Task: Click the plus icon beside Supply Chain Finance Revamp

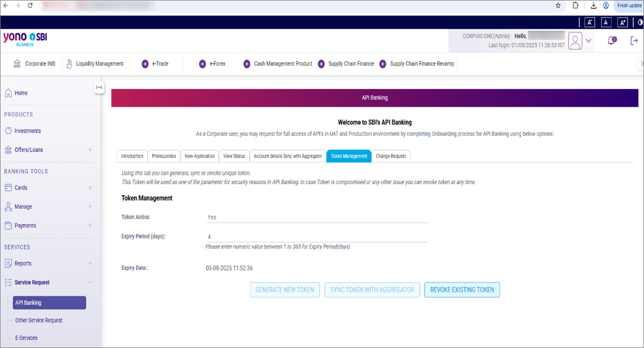Action: click(x=383, y=64)
